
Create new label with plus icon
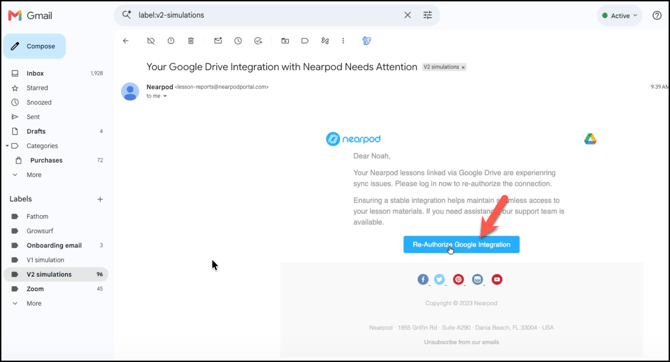pyautogui.click(x=100, y=199)
